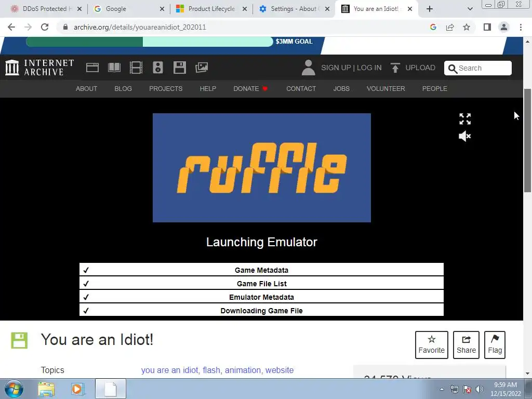Open the HELP menu link
This screenshot has height=399, width=532.
[208, 88]
